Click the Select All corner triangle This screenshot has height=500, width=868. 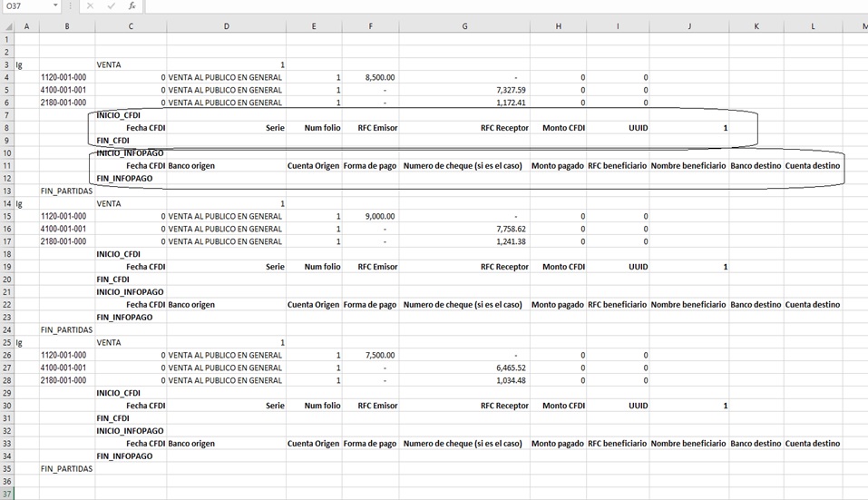7,26
